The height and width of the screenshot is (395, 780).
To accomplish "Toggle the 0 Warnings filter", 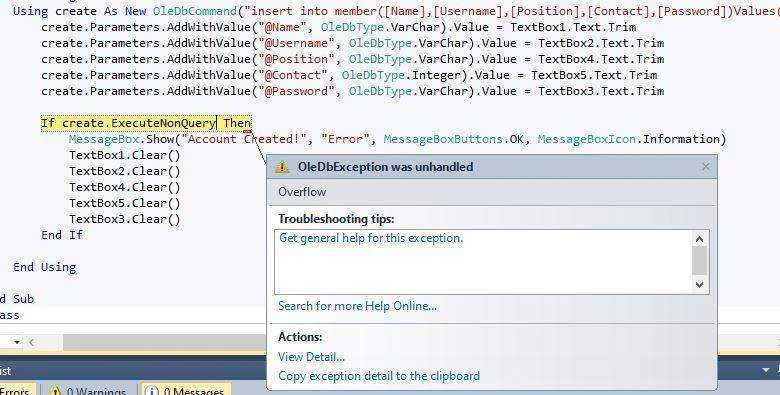I will (88, 391).
